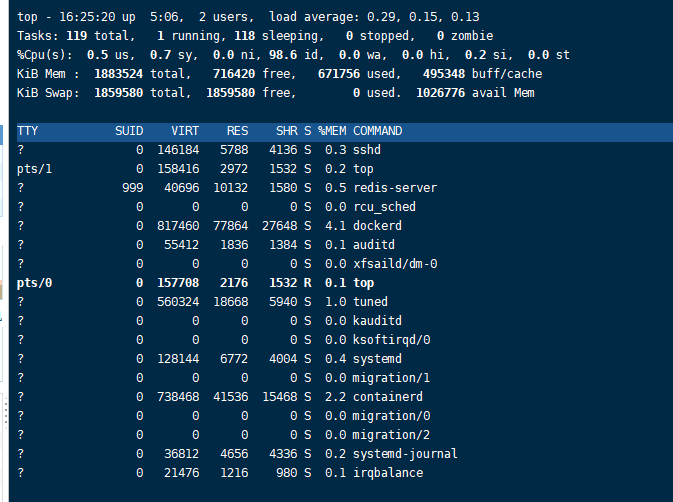Viewport: 673px width, 502px height.
Task: Select the dockerd %MEM value 4.1
Action: point(336,226)
